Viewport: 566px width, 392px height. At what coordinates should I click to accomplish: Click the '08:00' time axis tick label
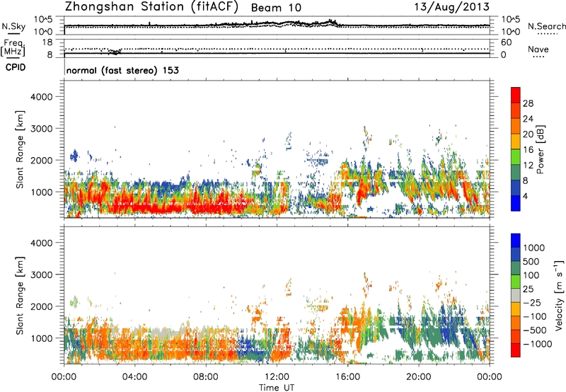[206, 377]
